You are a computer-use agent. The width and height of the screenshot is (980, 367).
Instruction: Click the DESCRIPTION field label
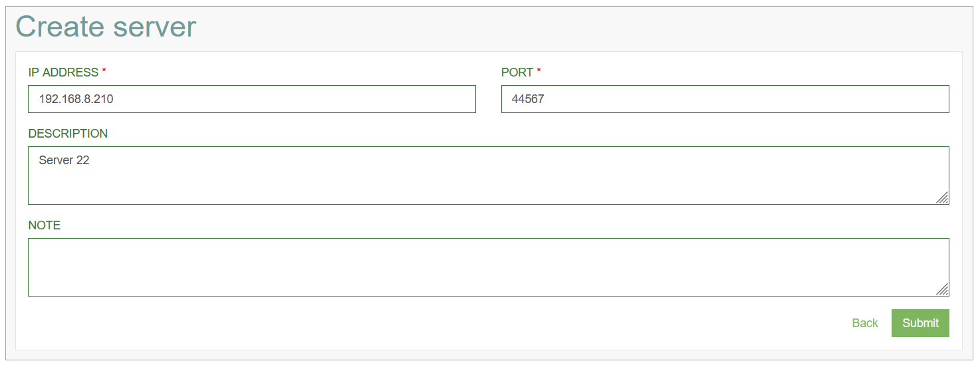[68, 134]
